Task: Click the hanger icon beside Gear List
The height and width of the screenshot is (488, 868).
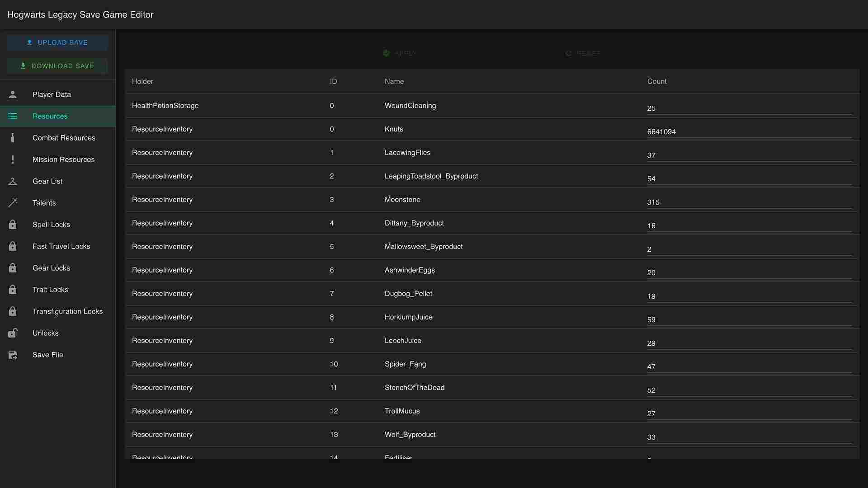Action: pos(13,181)
